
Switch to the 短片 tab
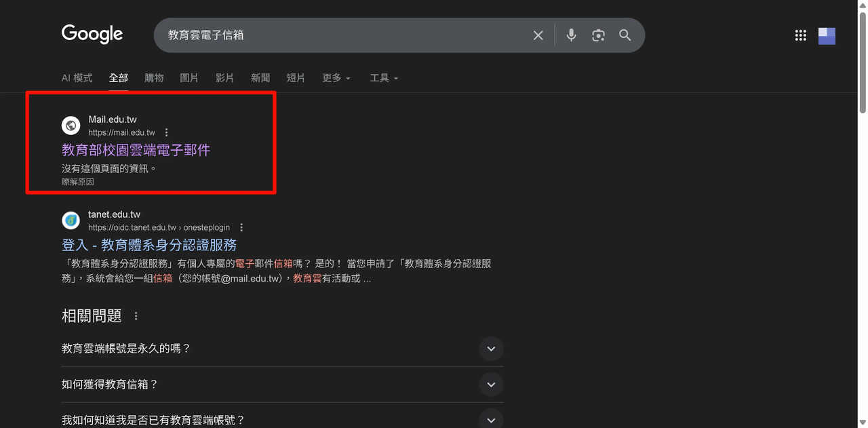[x=296, y=78]
